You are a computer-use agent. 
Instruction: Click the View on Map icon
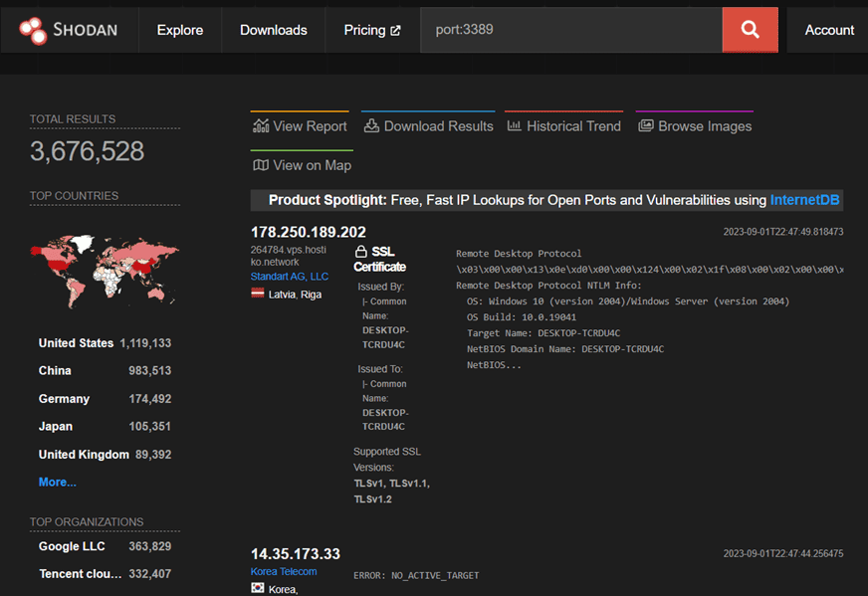pos(261,165)
